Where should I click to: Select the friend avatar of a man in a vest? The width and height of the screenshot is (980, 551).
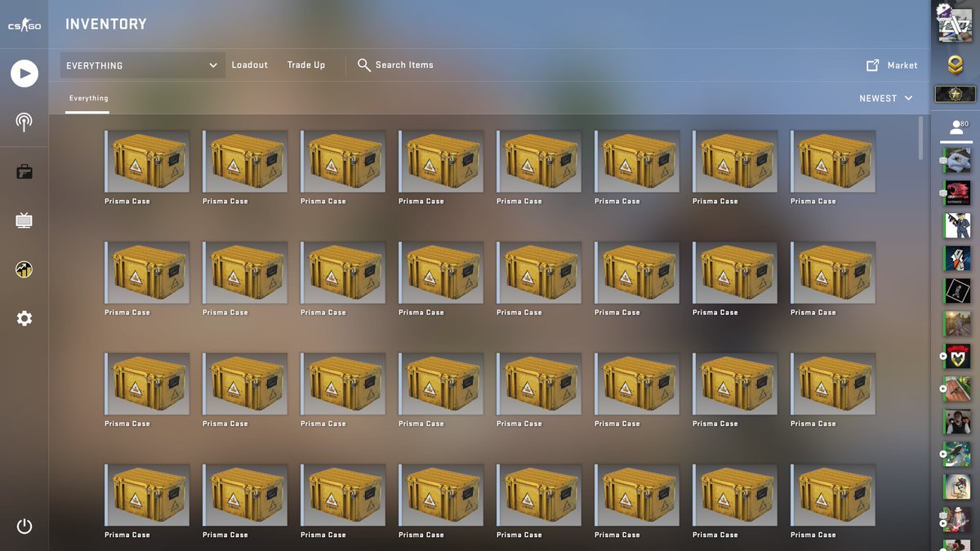pyautogui.click(x=957, y=422)
